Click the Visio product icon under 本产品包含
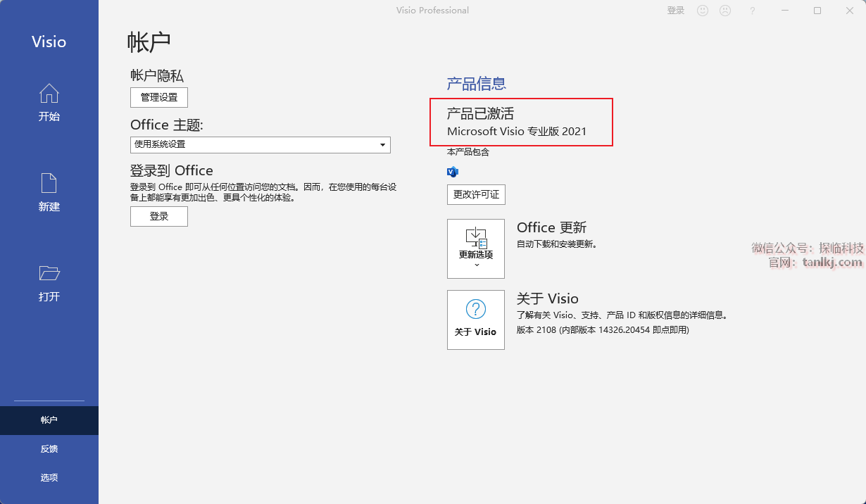The height and width of the screenshot is (504, 866). (453, 171)
